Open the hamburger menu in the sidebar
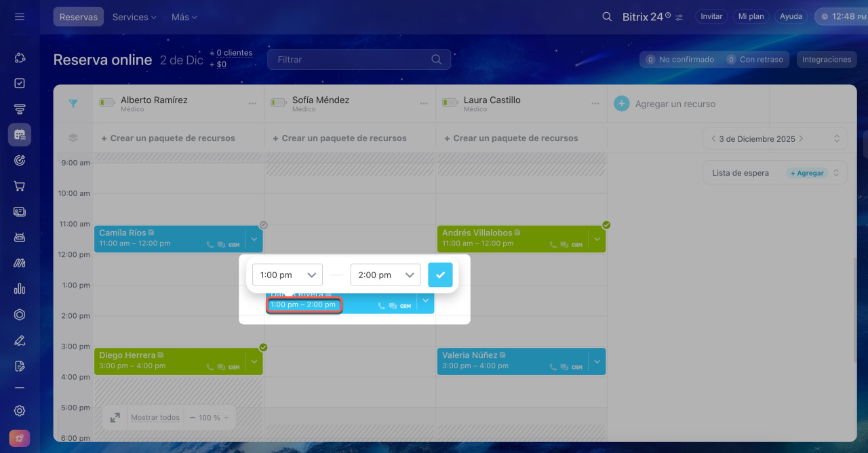 (19, 16)
